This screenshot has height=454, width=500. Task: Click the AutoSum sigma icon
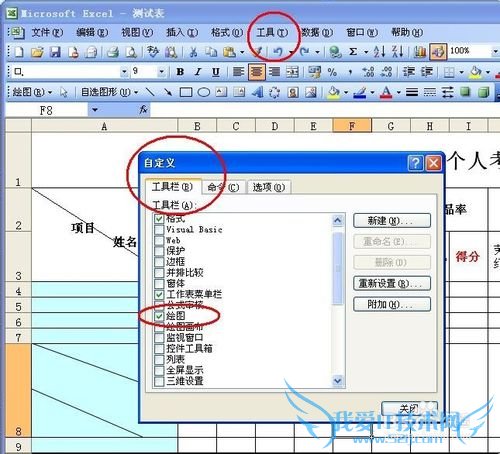pyautogui.click(x=353, y=52)
